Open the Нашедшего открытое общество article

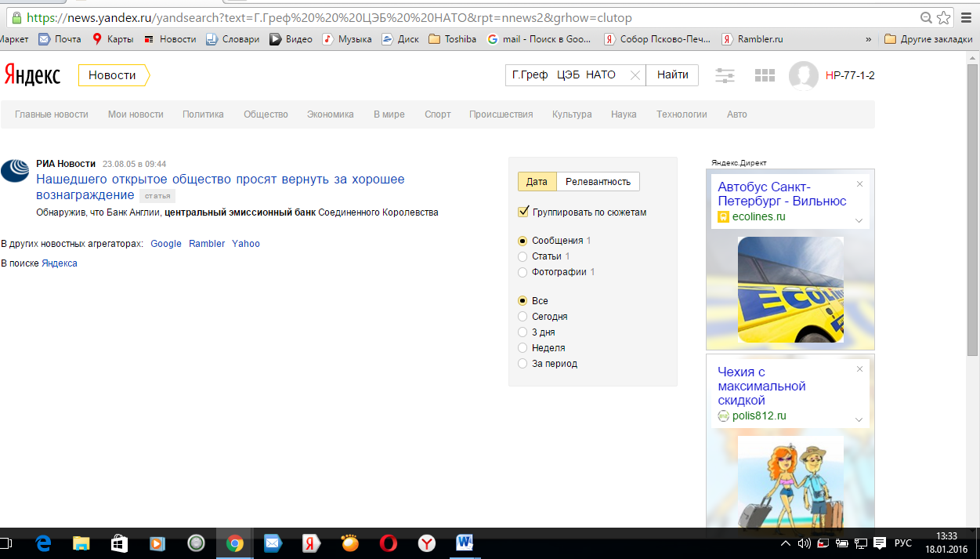point(220,187)
